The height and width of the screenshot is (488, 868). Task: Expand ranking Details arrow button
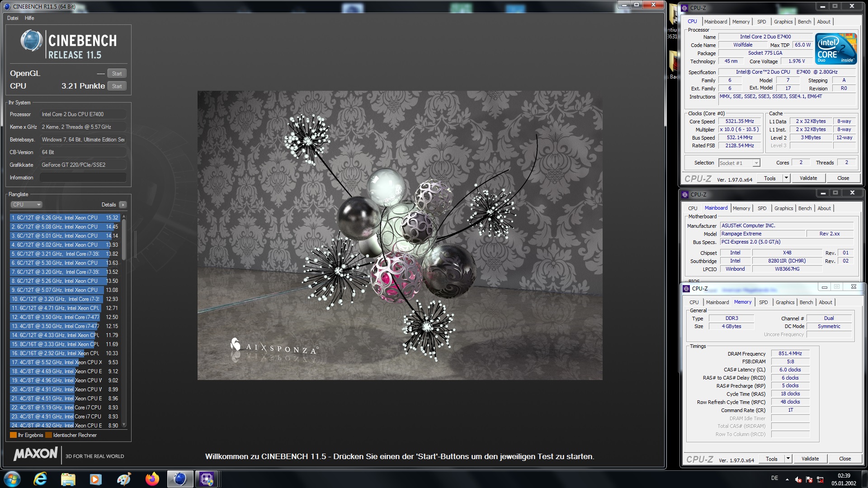point(123,205)
